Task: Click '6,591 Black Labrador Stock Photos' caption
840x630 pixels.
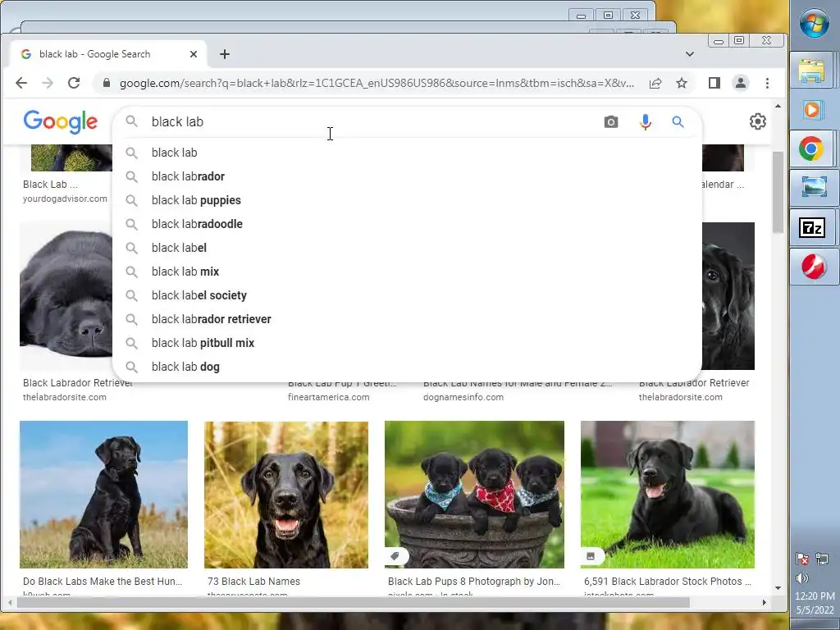Action: tap(668, 582)
